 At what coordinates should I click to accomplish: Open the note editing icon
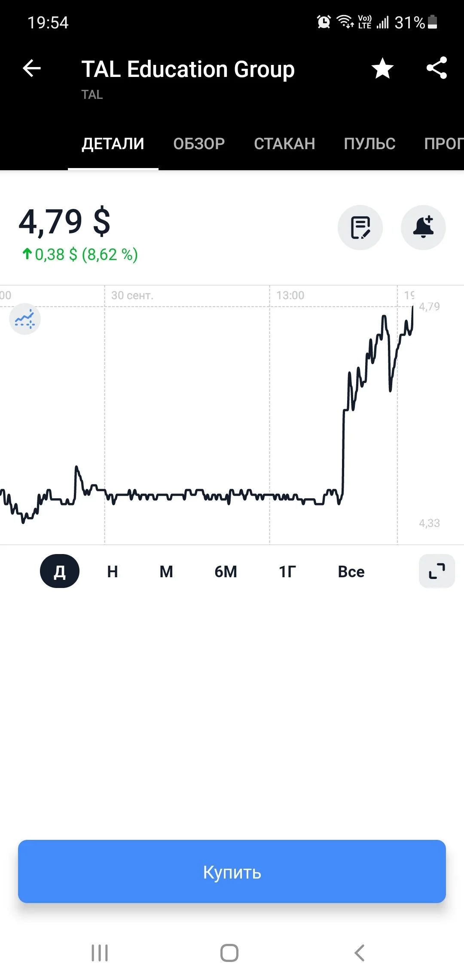(360, 227)
